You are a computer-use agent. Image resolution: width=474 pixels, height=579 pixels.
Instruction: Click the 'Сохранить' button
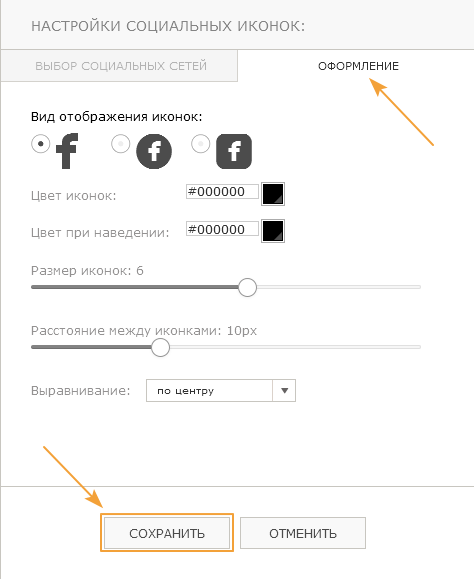(167, 533)
